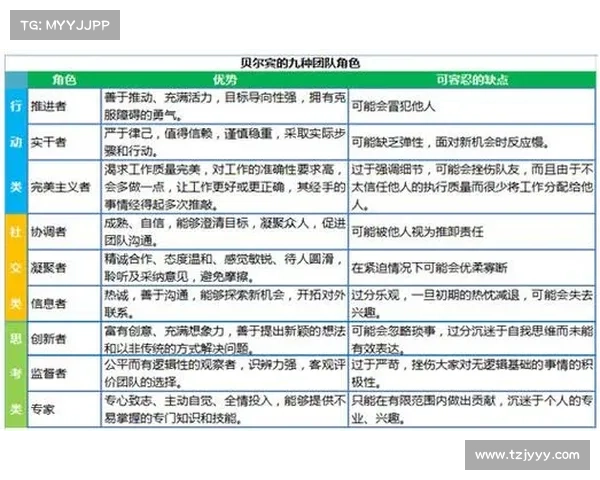
Task: Click the advantage text starting 善于推动、充满活力
Action: point(225,106)
